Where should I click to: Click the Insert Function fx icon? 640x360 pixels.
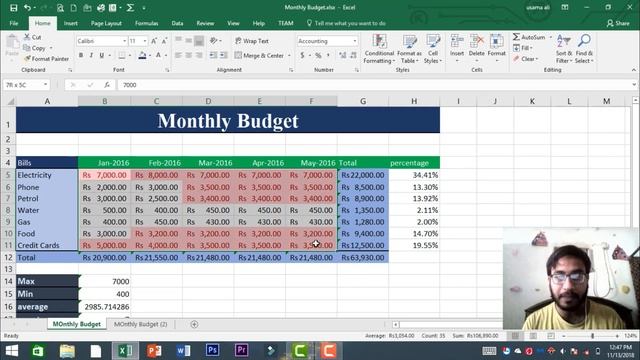pyautogui.click(x=107, y=85)
